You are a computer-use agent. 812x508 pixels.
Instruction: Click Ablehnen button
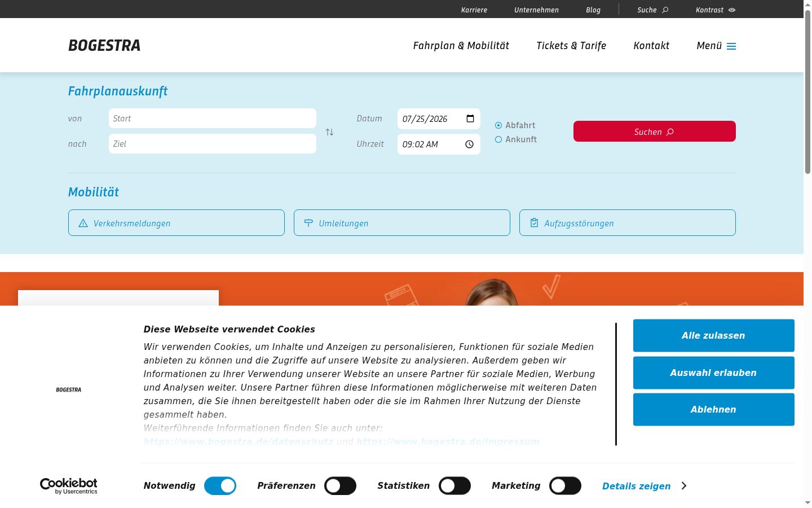[x=714, y=409]
